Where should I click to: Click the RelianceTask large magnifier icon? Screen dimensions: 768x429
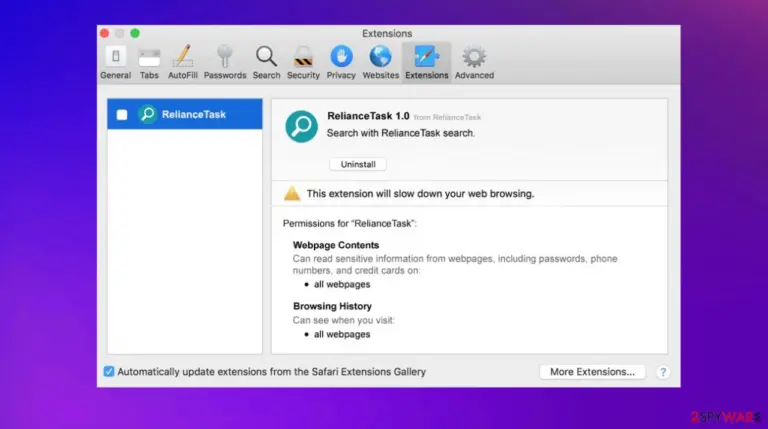tap(301, 126)
